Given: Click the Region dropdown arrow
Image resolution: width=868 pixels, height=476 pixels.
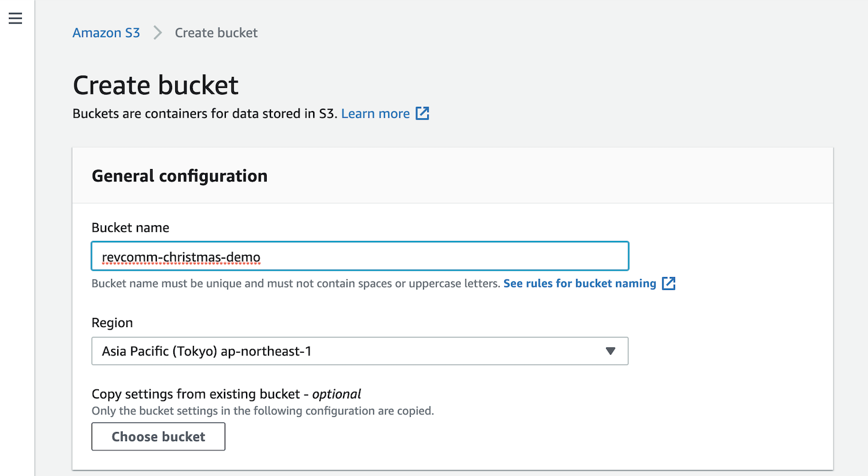Looking at the screenshot, I should tap(610, 351).
